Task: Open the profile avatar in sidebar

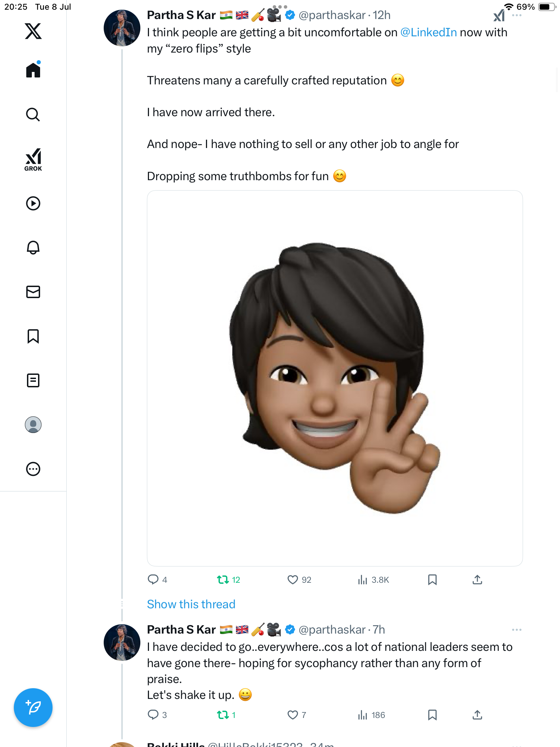Action: point(33,425)
